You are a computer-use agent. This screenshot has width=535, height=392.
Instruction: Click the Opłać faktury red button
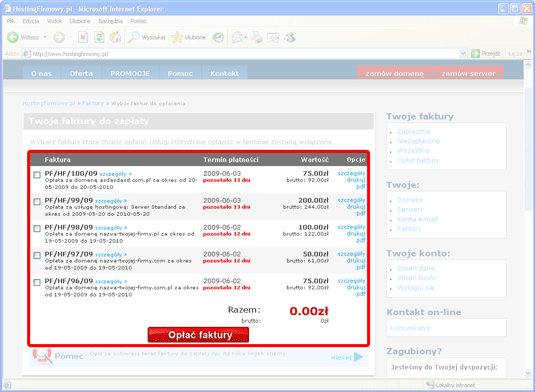pyautogui.click(x=198, y=335)
